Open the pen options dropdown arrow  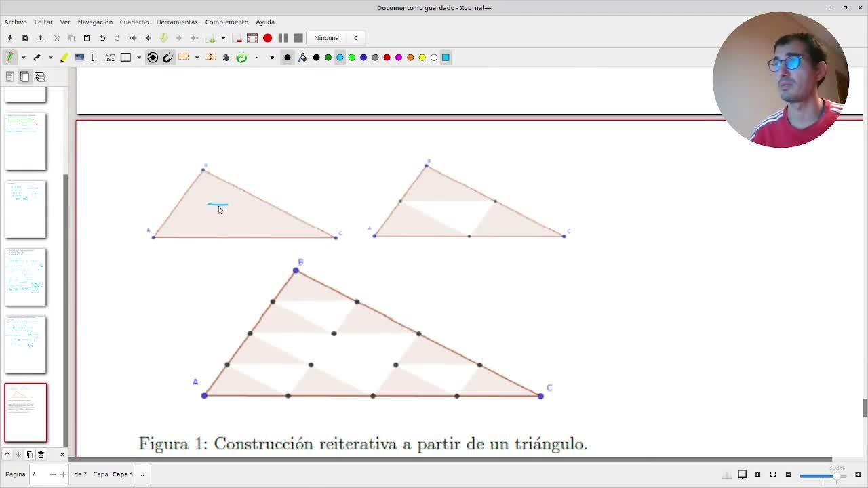pyautogui.click(x=23, y=58)
